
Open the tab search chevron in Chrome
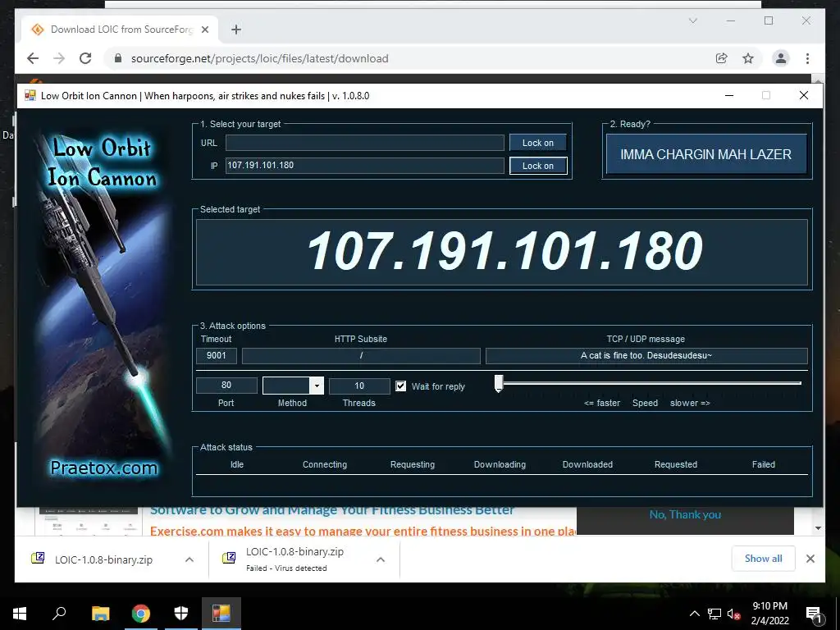tap(692, 21)
